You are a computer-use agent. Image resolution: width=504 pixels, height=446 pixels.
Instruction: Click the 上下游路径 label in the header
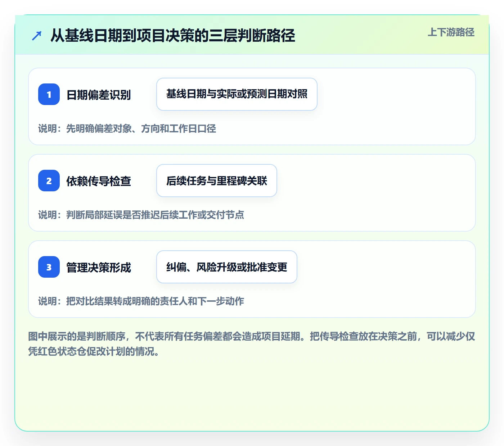(x=451, y=32)
